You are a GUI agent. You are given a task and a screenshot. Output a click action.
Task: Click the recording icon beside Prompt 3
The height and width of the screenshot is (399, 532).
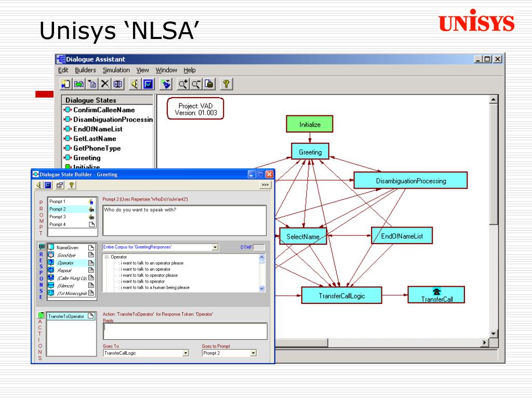click(91, 217)
